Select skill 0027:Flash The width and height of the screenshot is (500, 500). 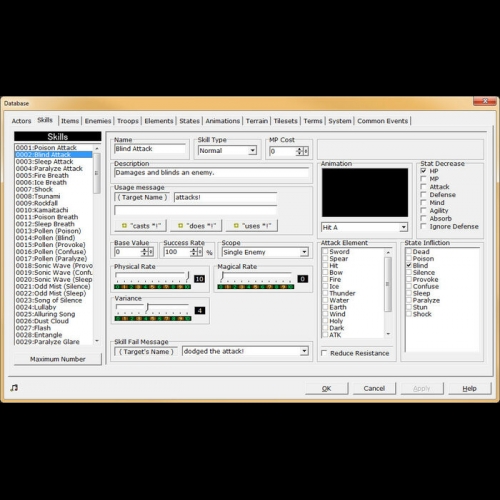point(53,328)
